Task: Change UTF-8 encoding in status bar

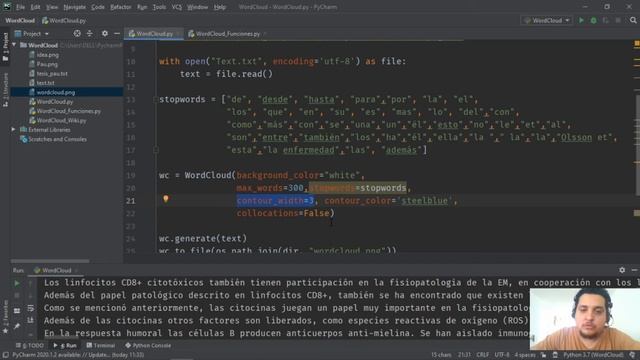Action: coord(502,355)
